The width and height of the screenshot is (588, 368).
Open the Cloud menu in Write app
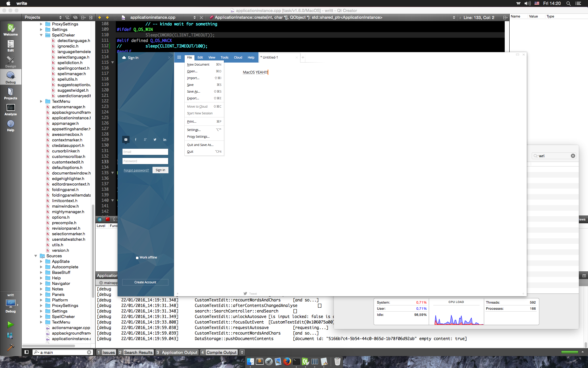pos(238,57)
